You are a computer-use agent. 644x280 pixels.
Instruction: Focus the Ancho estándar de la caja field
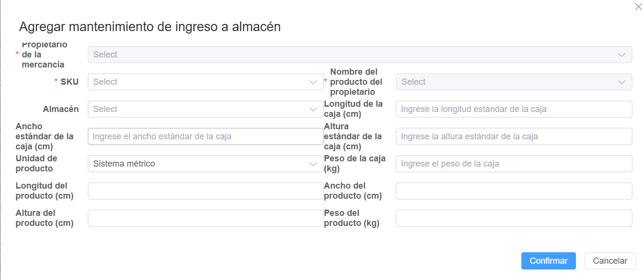(x=206, y=136)
